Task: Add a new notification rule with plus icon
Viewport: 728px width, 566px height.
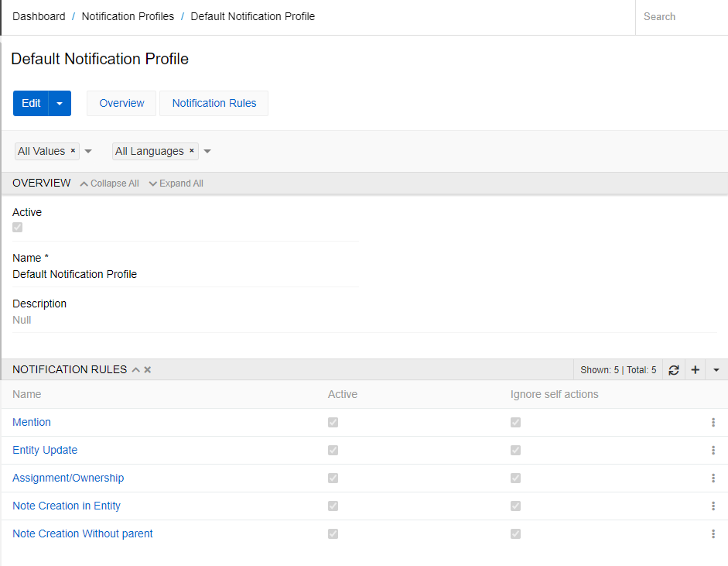Action: [x=695, y=369]
